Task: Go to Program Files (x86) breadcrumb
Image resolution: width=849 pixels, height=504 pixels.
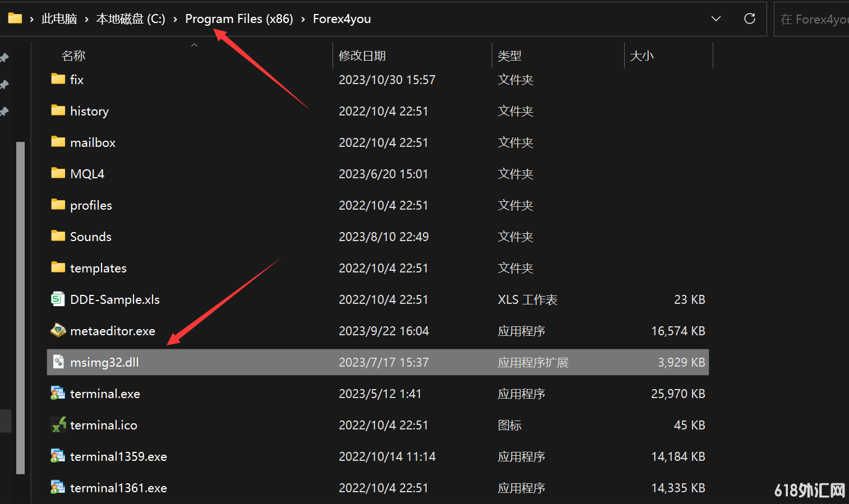Action: tap(239, 19)
